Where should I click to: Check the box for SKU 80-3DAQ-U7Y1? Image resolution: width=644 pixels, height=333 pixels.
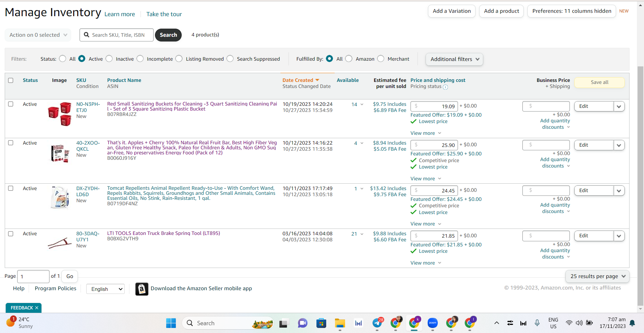[x=11, y=234]
